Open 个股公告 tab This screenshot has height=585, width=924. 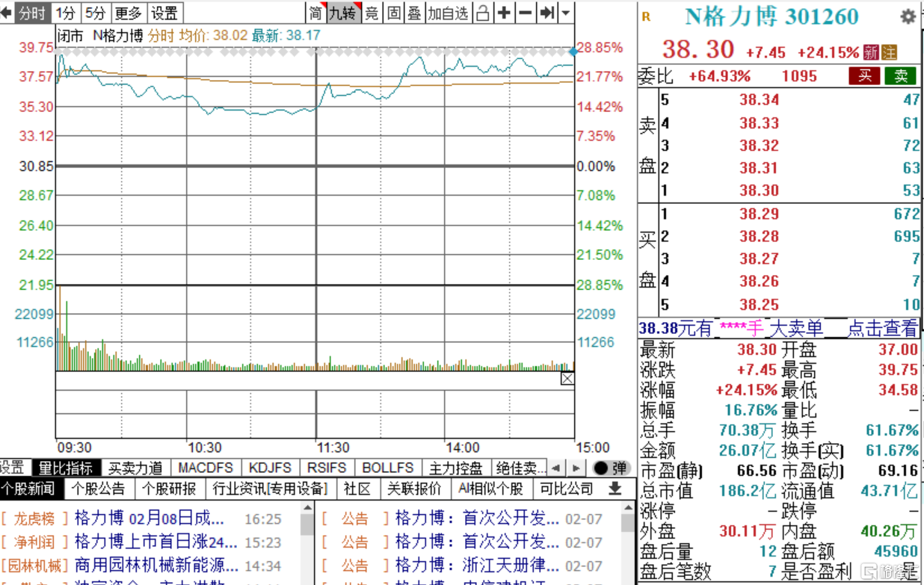(98, 489)
